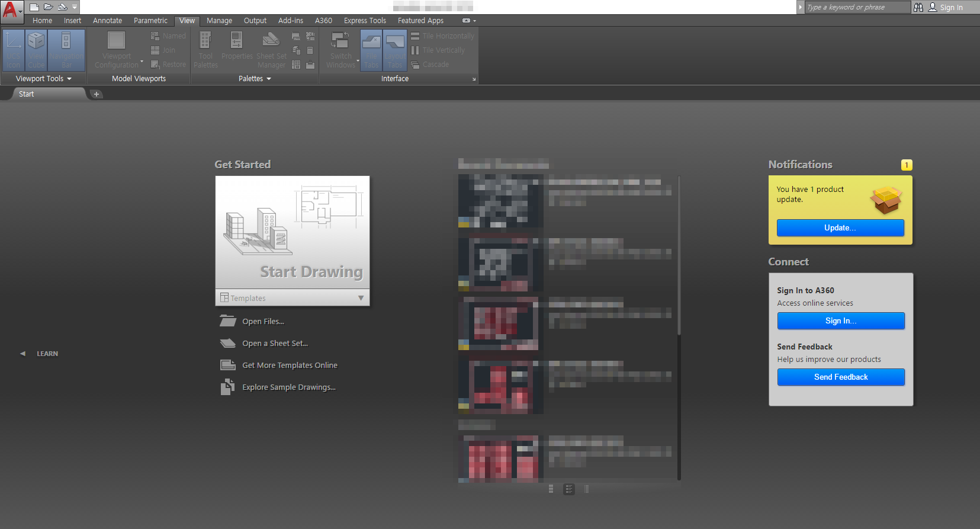Click the notifications count badge
The height and width of the screenshot is (529, 980).
[907, 165]
